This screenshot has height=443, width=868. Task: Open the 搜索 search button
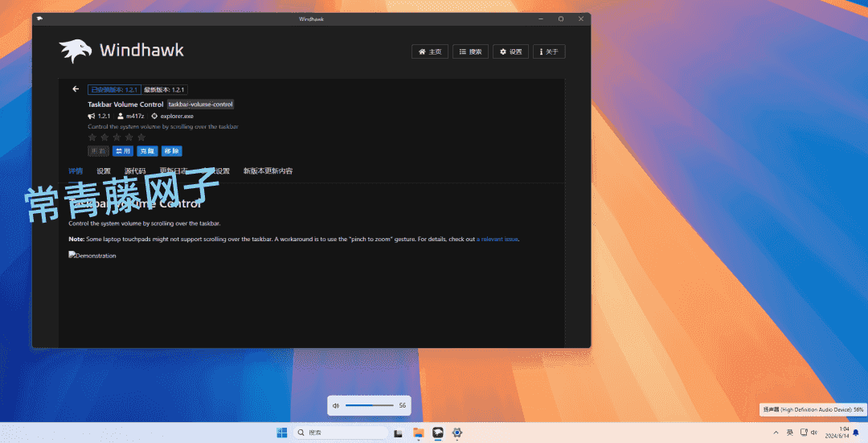tap(470, 51)
